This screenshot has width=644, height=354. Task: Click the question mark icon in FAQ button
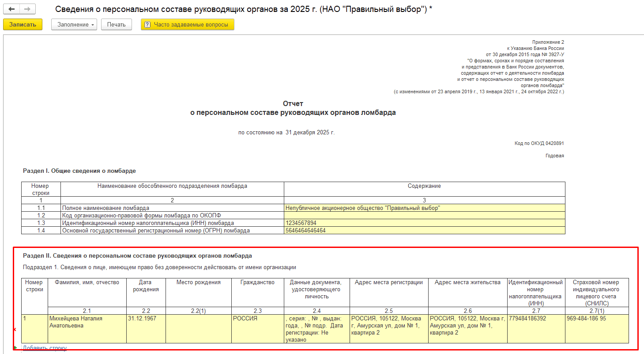147,25
